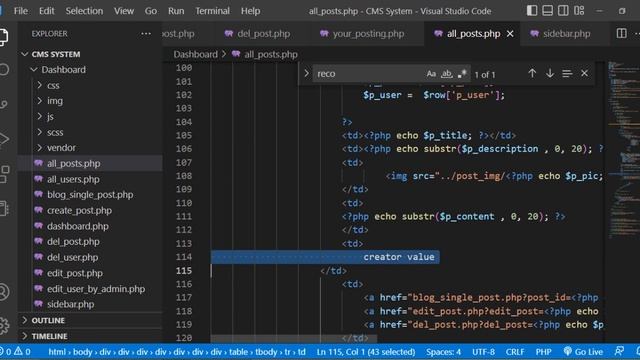The height and width of the screenshot is (360, 640).
Task: Open Source Control view in activity bar
Action: (4, 104)
